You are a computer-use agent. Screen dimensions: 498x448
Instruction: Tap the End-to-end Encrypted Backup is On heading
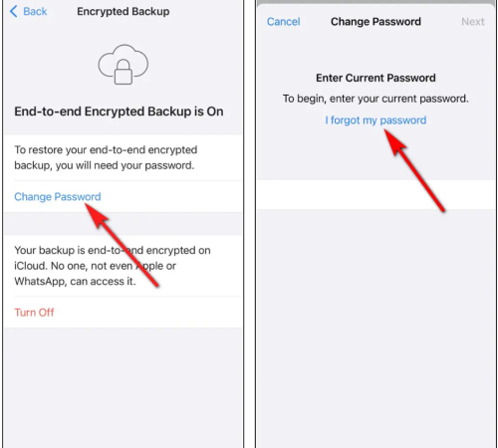coord(119,112)
